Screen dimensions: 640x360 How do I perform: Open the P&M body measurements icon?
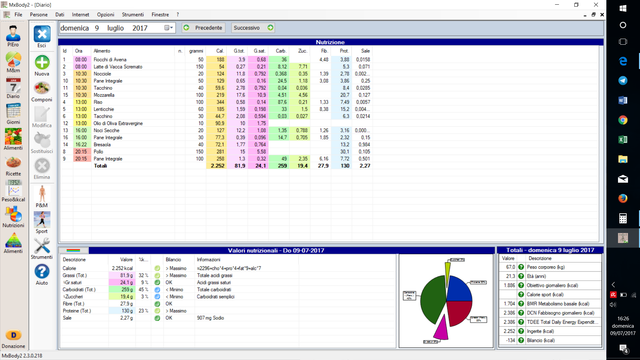tap(42, 193)
